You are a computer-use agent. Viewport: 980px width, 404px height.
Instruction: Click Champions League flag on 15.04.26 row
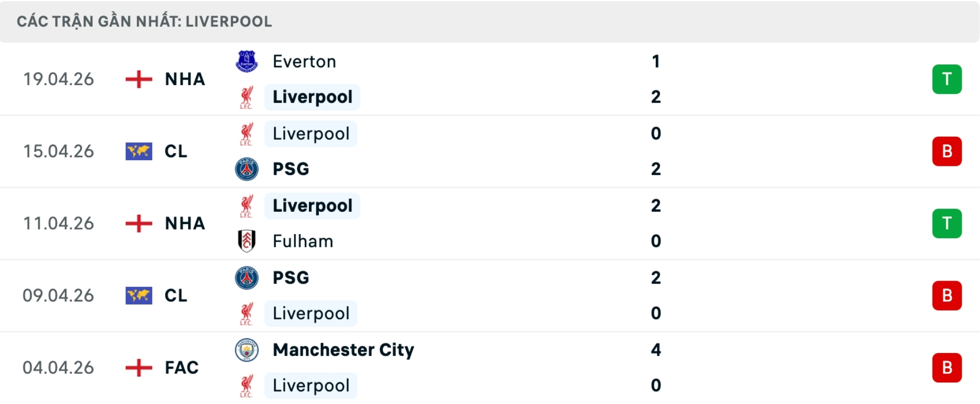click(x=139, y=151)
